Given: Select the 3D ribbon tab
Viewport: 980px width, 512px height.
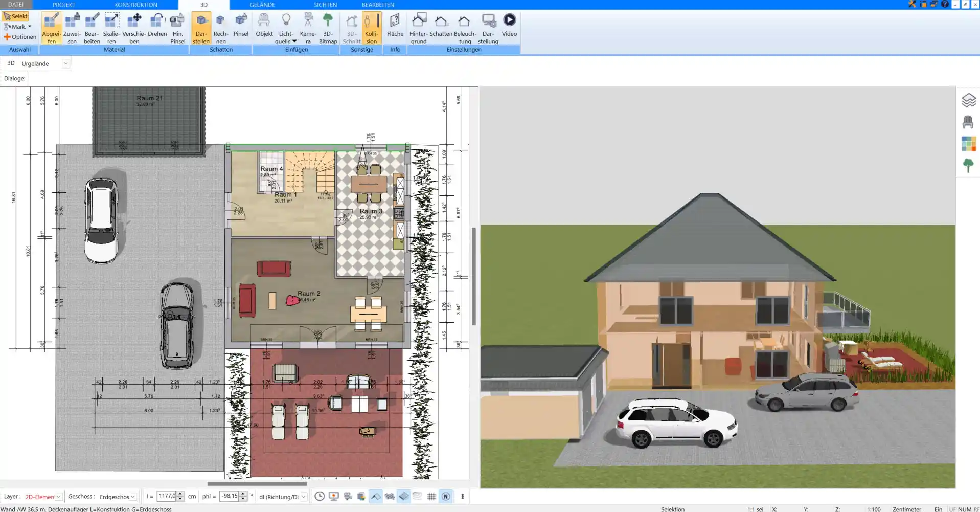Looking at the screenshot, I should tap(204, 5).
